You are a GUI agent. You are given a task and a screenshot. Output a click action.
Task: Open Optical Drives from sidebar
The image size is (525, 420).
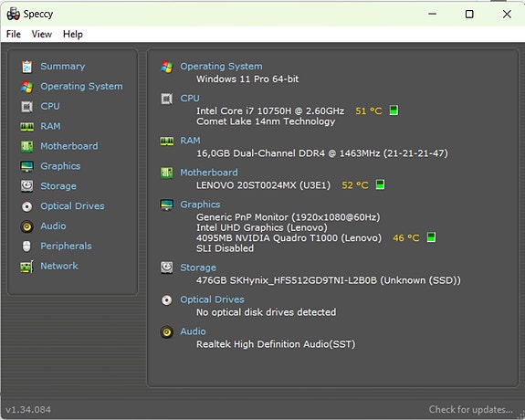[72, 206]
